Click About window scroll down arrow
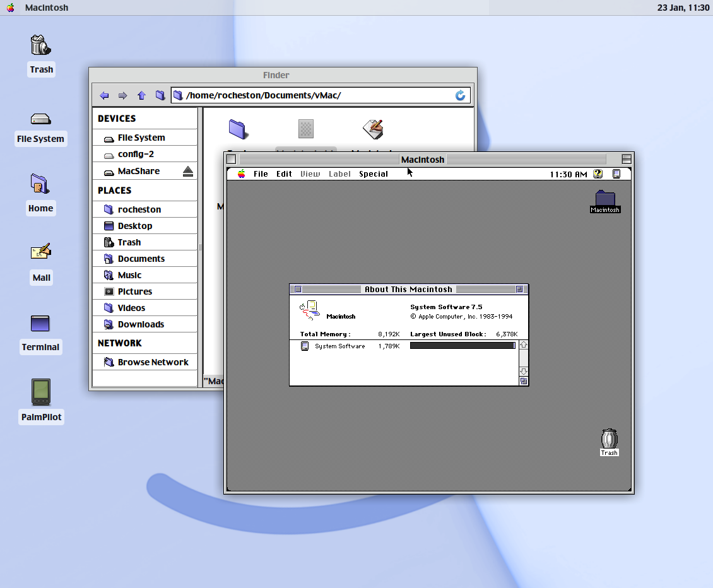The width and height of the screenshot is (713, 588). tap(523, 372)
